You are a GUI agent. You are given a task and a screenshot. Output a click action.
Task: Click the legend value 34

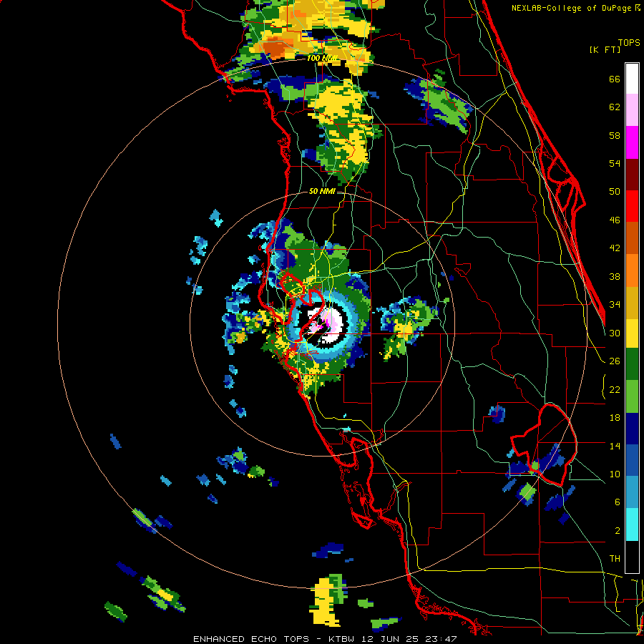(615, 305)
